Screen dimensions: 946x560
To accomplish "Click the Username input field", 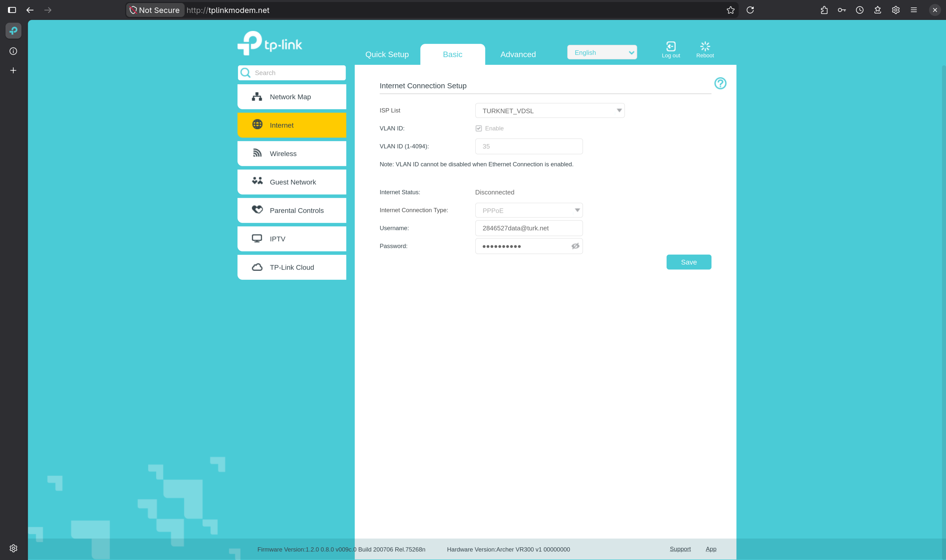I will [529, 228].
